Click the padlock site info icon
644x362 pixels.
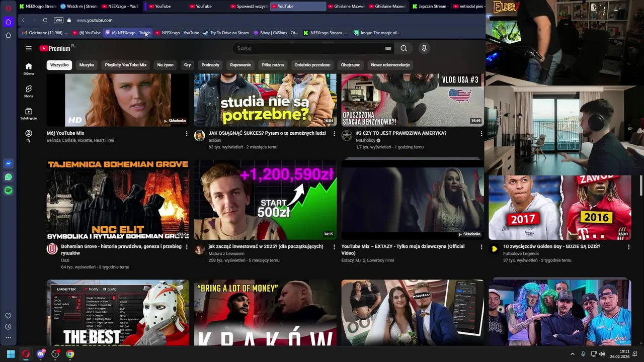[69, 20]
